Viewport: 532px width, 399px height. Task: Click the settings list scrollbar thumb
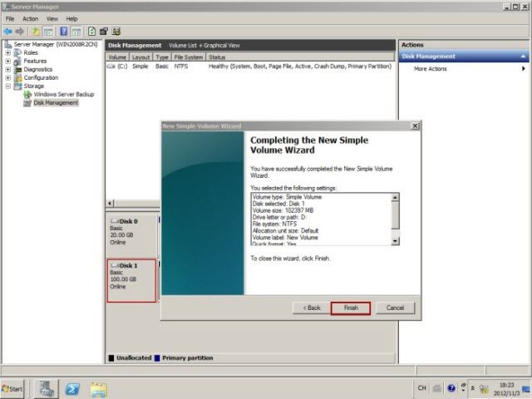(x=396, y=215)
